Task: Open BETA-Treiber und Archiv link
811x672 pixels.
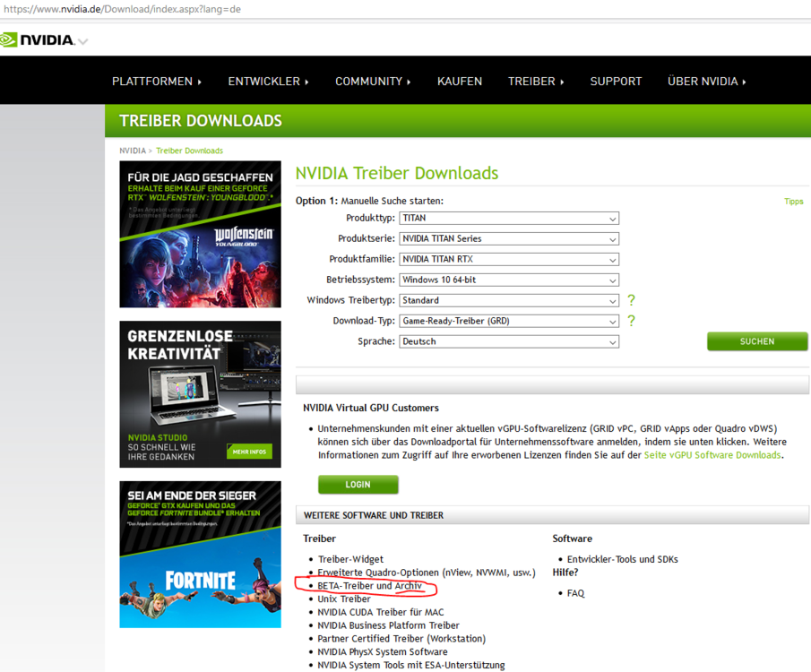Action: pyautogui.click(x=370, y=586)
